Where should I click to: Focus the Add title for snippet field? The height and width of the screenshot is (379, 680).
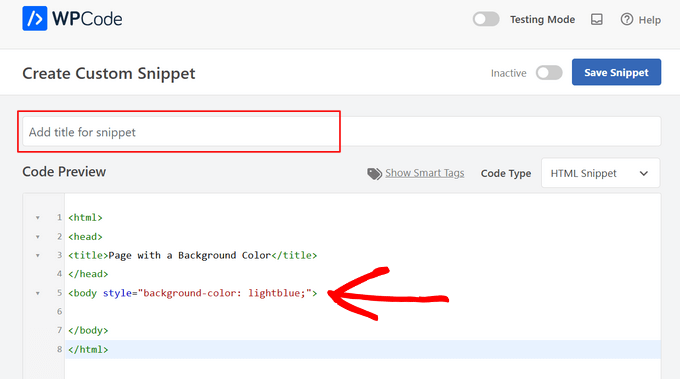coord(342,131)
